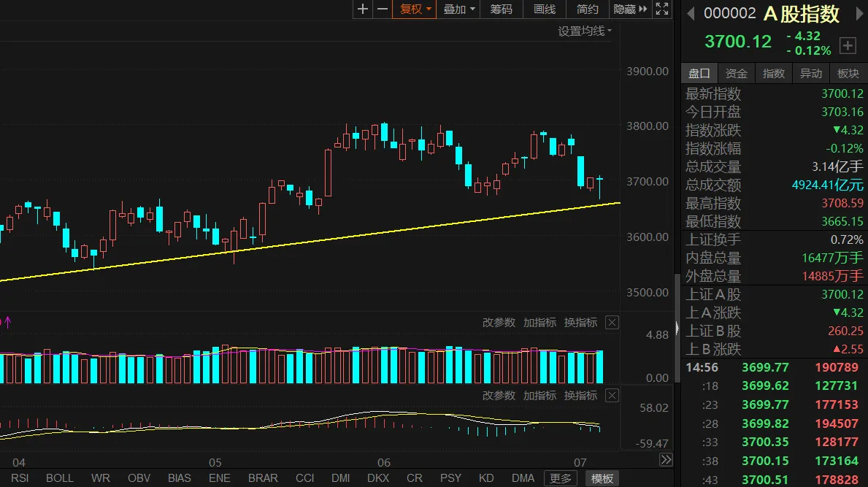Toggle the 隐藏 side panel button
Screen dimensions: 868x487
click(630, 9)
